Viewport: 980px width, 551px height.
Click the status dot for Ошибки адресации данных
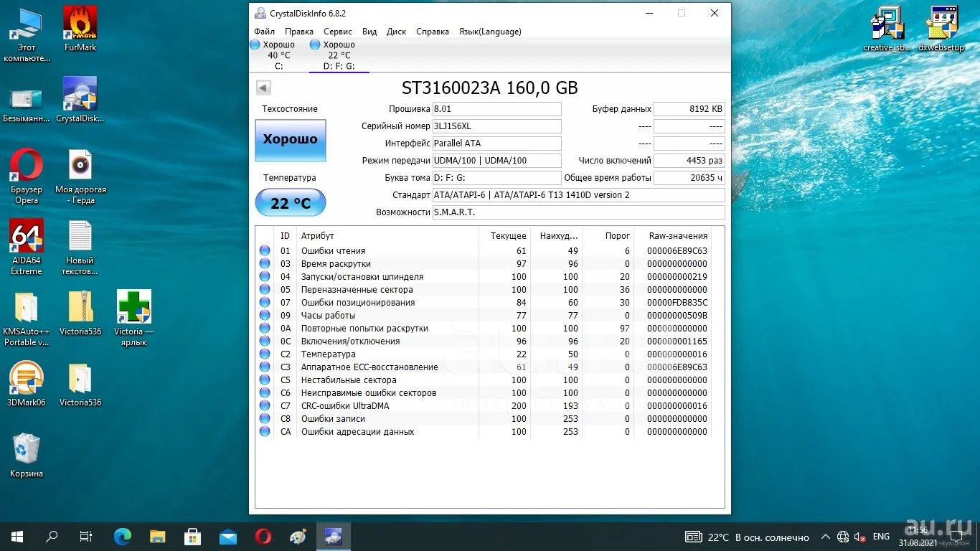[265, 432]
